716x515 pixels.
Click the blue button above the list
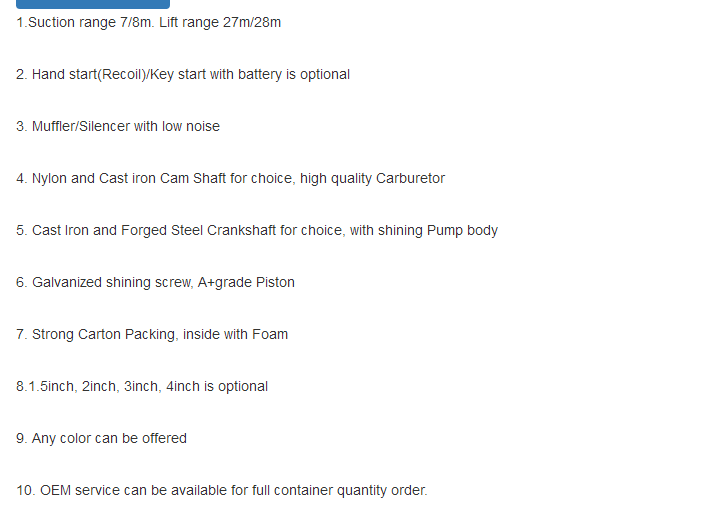(x=93, y=4)
